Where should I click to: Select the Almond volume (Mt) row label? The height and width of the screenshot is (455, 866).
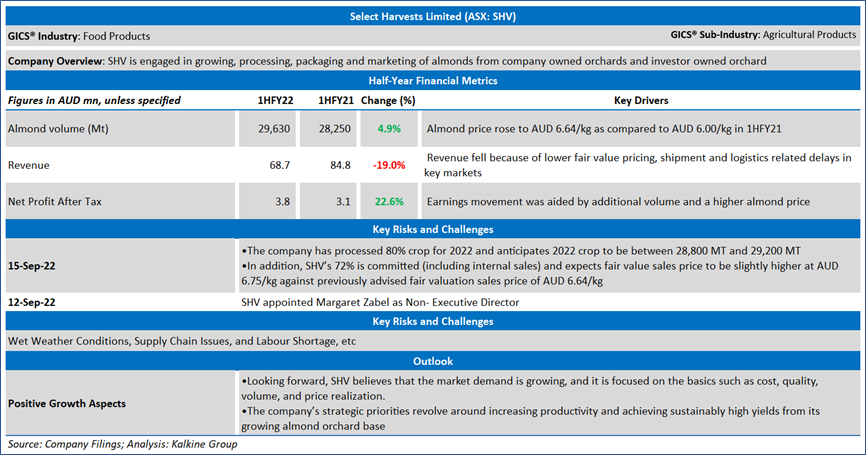pos(58,129)
